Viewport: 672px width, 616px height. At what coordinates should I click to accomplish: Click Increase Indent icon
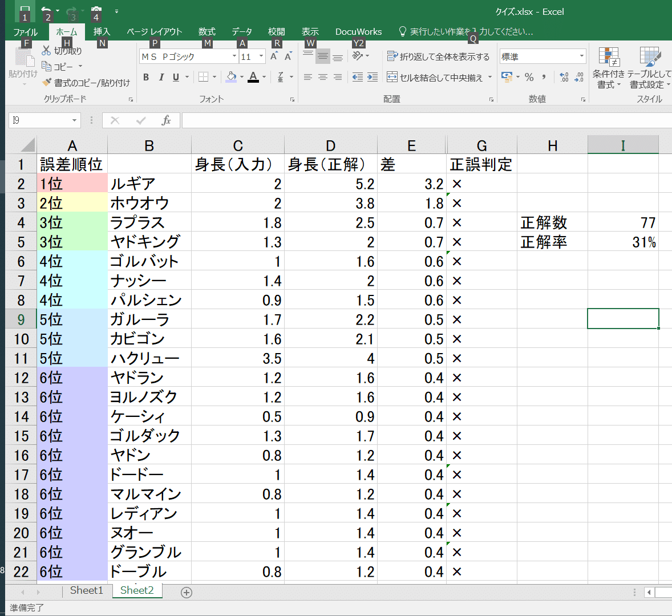[x=373, y=77]
